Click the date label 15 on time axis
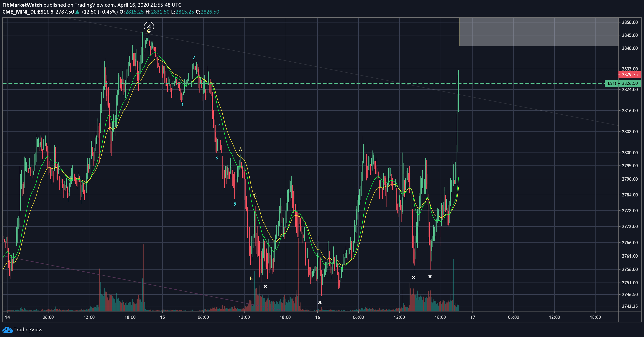 [162, 317]
